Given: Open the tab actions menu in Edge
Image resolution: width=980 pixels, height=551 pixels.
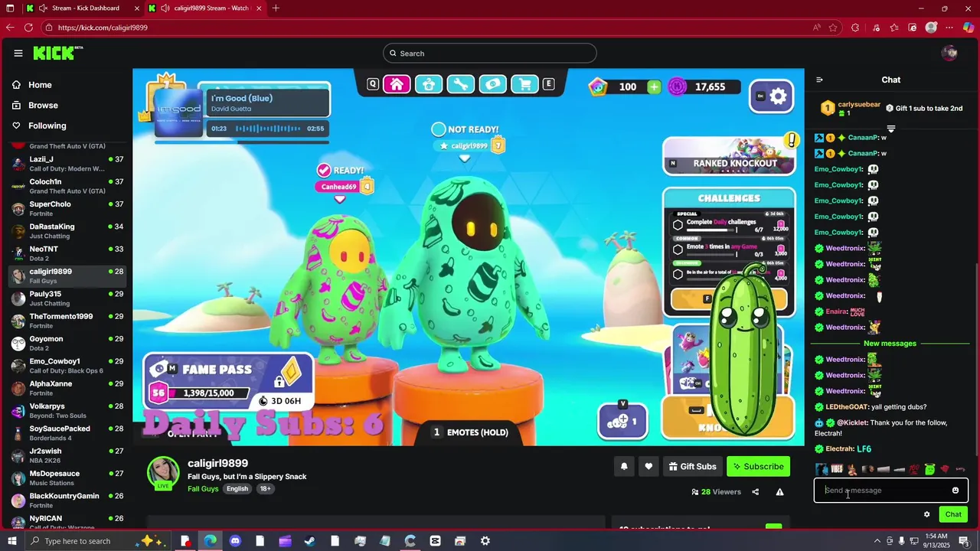Looking at the screenshot, I should [x=10, y=8].
